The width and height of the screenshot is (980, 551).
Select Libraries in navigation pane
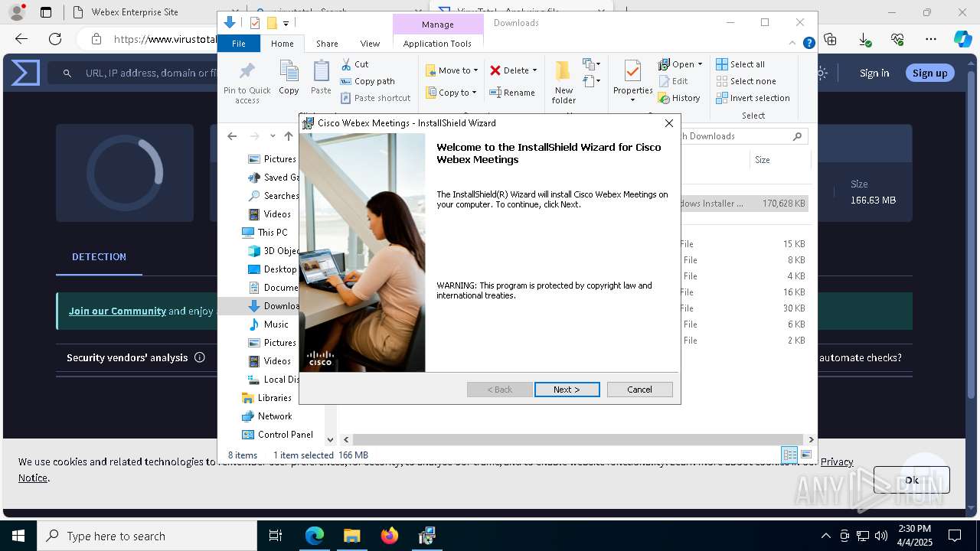tap(266, 397)
